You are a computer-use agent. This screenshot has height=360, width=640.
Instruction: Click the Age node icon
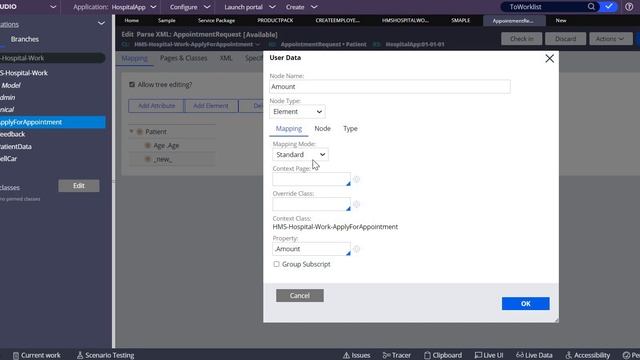148,145
